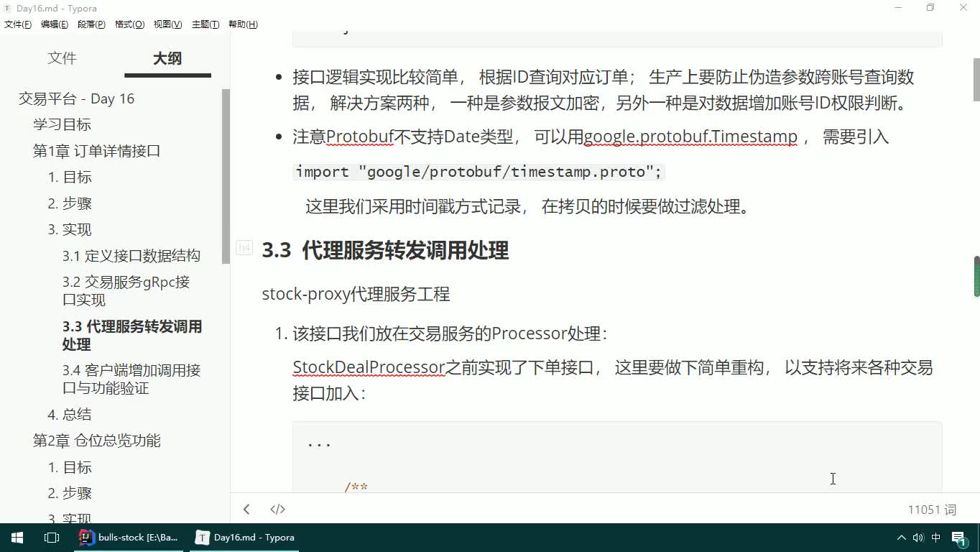Open the 编辑(E) menu
The height and width of the screenshot is (552, 980).
55,24
